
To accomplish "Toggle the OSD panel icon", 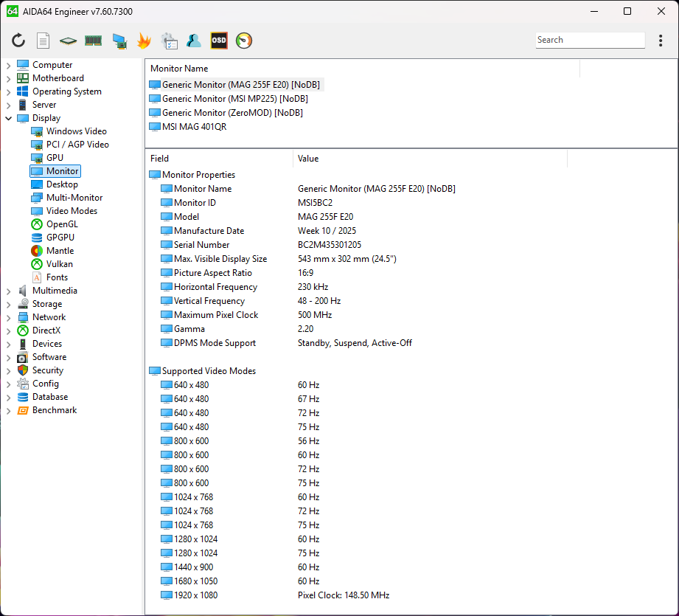I will coord(219,41).
